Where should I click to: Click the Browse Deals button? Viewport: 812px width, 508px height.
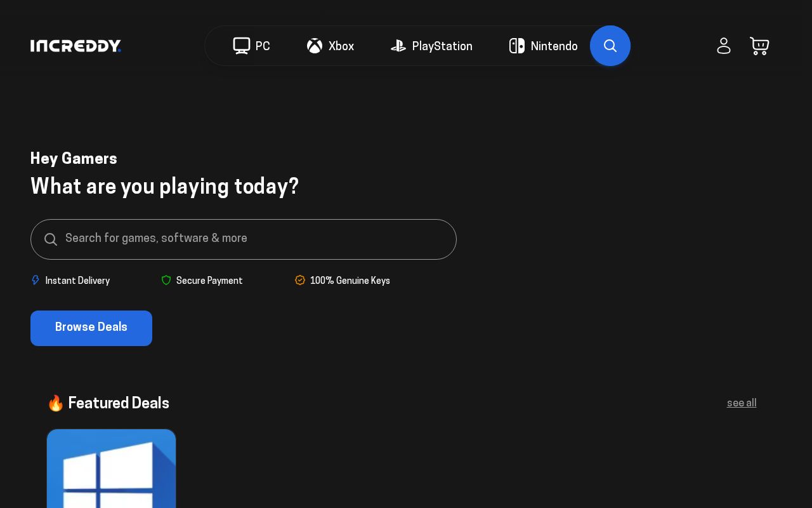coord(91,328)
